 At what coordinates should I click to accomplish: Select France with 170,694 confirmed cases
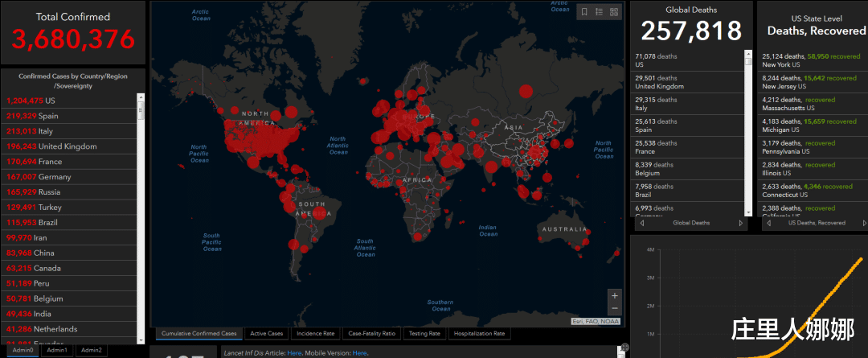[68, 162]
